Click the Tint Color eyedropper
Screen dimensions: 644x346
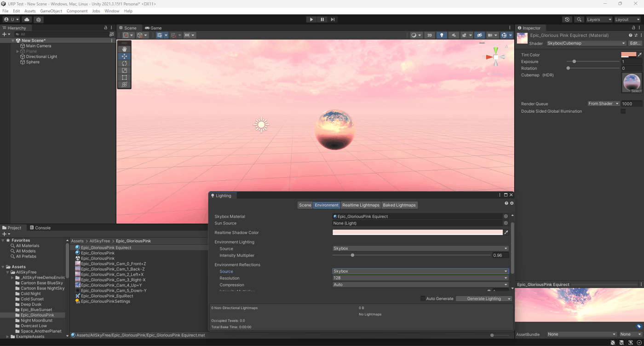tap(639, 55)
